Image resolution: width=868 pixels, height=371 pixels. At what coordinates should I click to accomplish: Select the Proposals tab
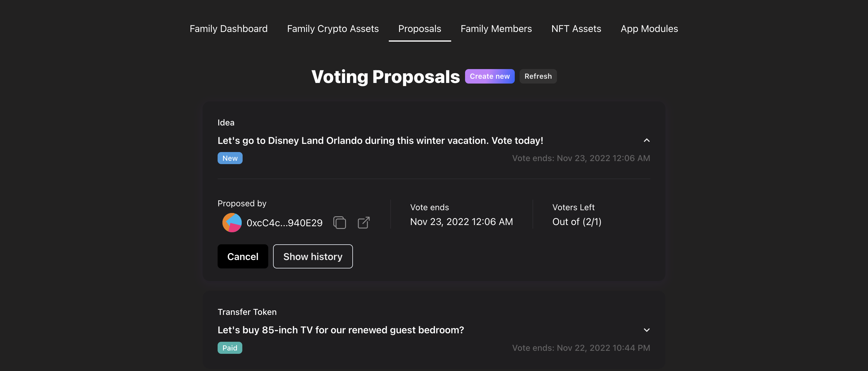tap(420, 29)
